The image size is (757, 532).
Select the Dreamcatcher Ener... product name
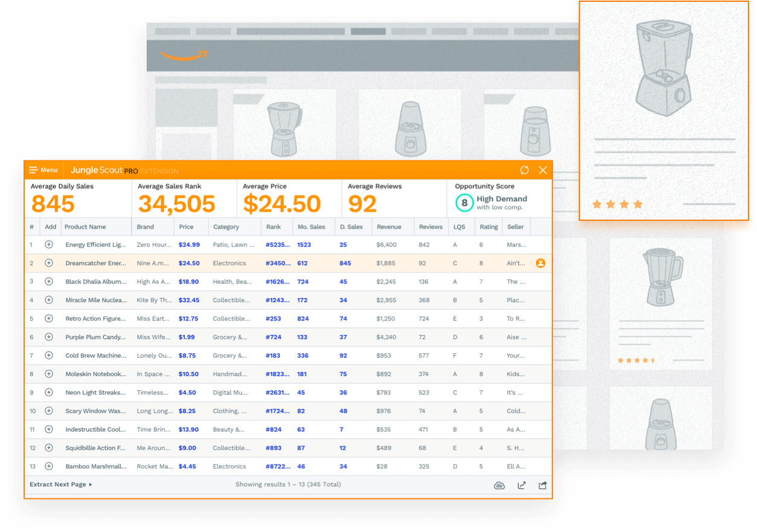tap(96, 263)
